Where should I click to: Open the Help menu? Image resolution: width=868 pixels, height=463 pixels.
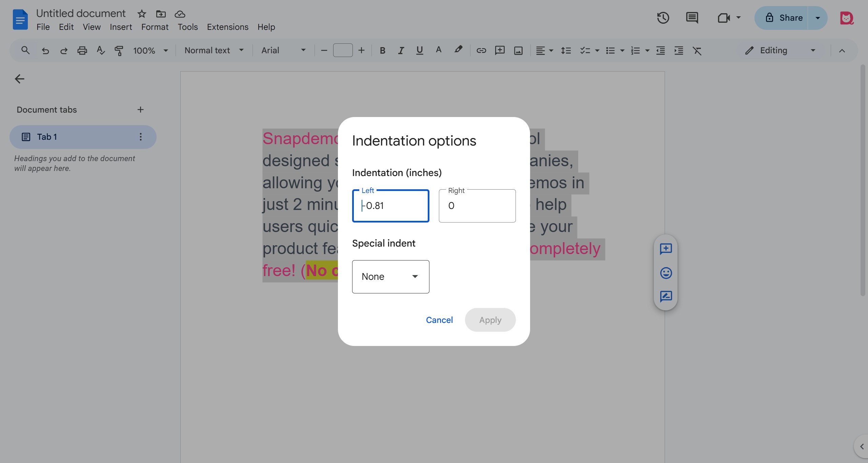pos(266,27)
